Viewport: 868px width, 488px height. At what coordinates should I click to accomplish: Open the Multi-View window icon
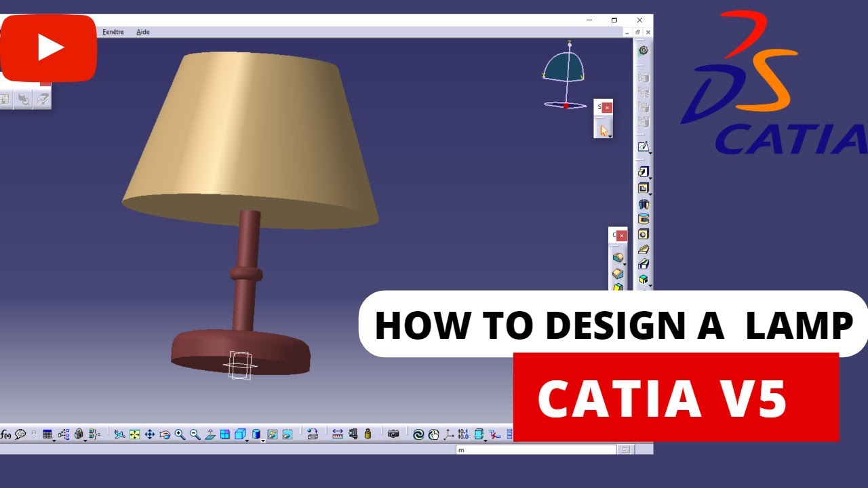(x=224, y=434)
